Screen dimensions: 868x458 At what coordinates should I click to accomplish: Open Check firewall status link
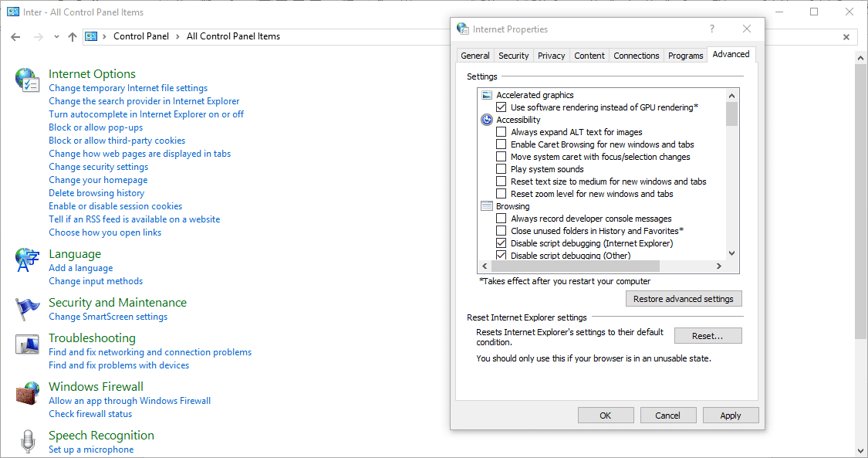(x=90, y=414)
